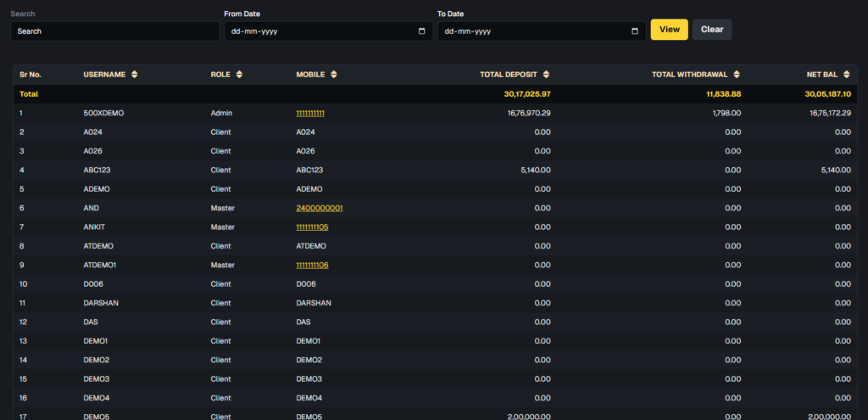Sort table by Username column icon
This screenshot has height=420, width=868.
tap(134, 75)
